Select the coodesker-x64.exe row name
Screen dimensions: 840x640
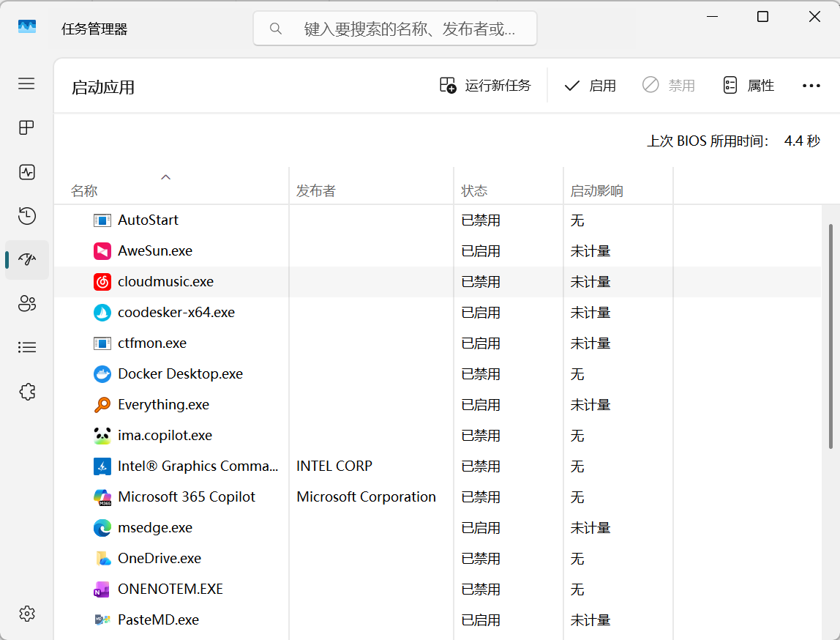coord(176,313)
